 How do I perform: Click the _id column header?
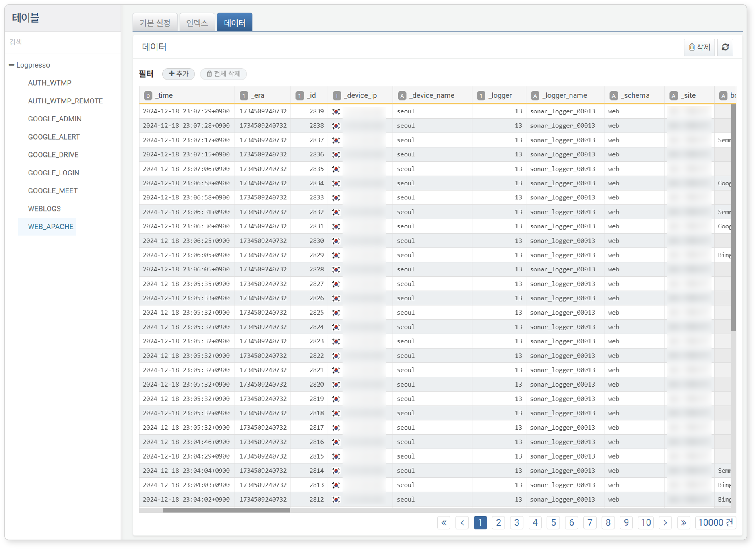click(309, 95)
